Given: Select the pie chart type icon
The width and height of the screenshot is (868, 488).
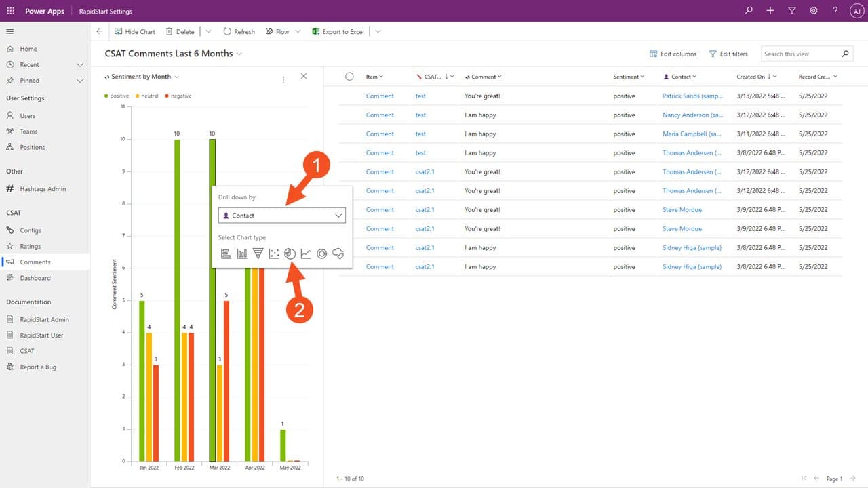Looking at the screenshot, I should 290,253.
